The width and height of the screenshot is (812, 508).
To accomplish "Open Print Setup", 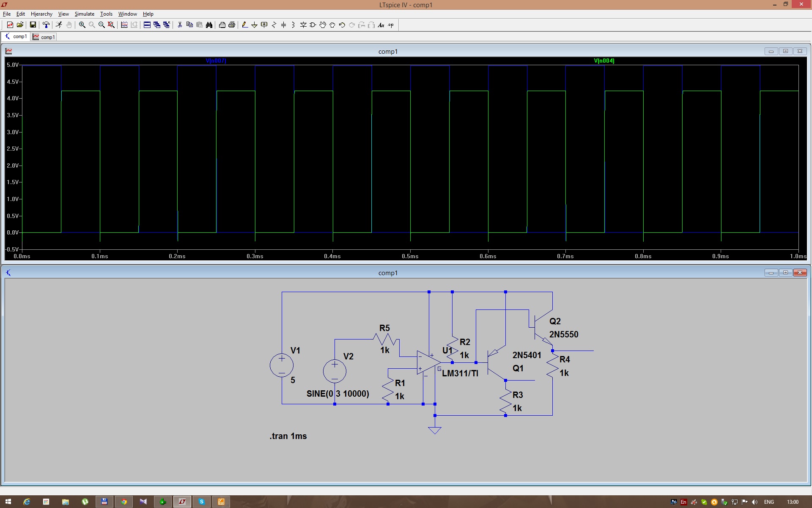I will coord(222,25).
